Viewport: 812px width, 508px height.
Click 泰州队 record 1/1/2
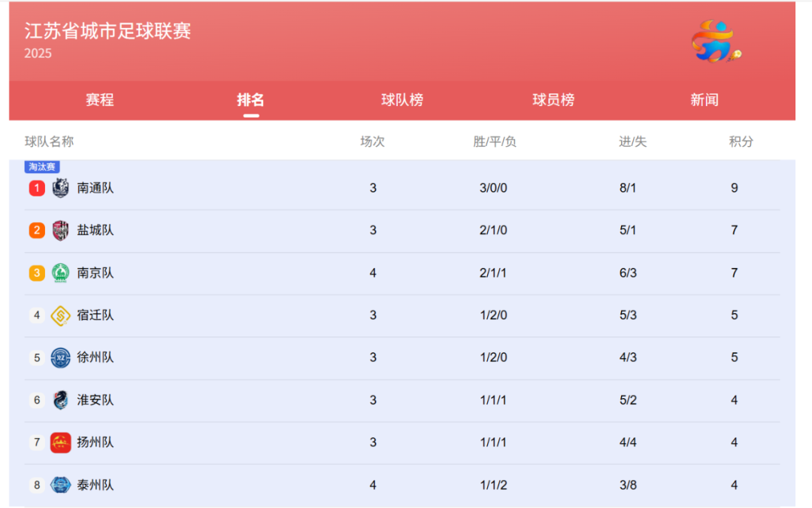tap(493, 485)
